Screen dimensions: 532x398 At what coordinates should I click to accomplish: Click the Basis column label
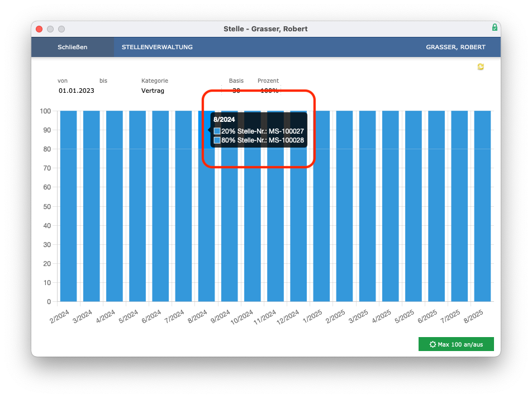click(236, 80)
